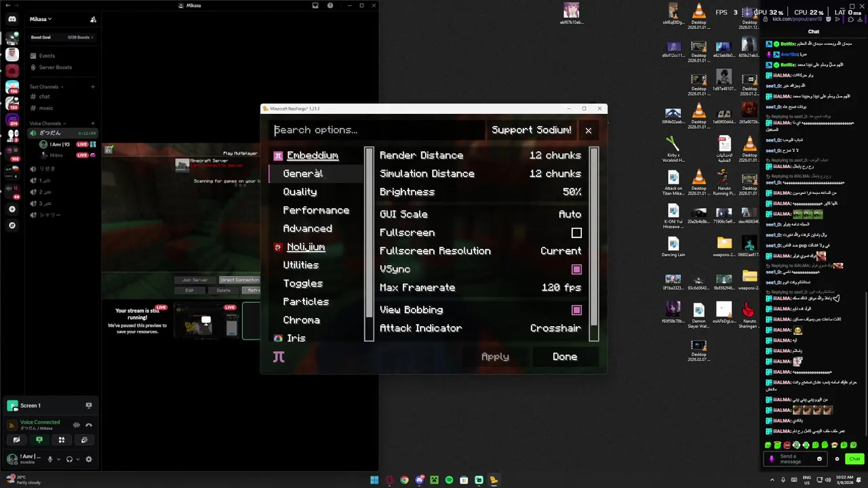Collapse Text Channels category

(46, 87)
